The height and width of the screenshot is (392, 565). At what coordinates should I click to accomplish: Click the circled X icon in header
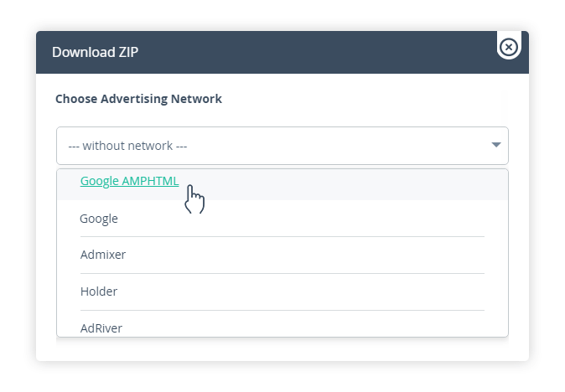pos(509,47)
